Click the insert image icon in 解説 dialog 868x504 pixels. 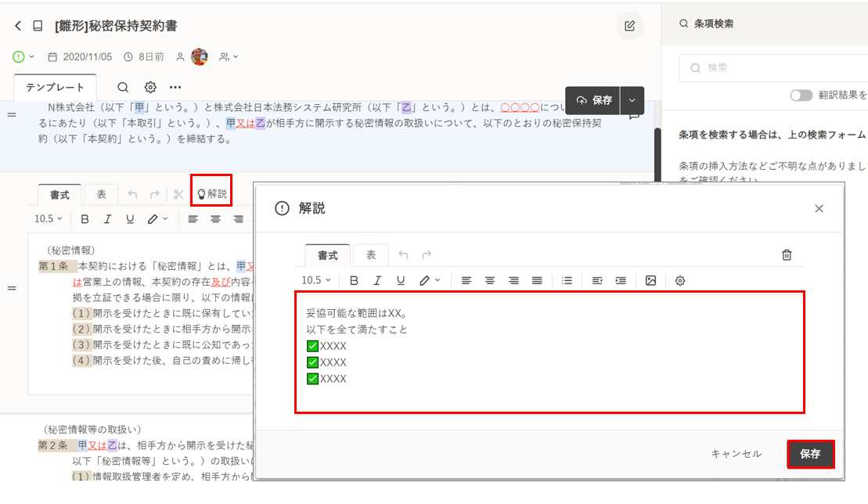[650, 280]
